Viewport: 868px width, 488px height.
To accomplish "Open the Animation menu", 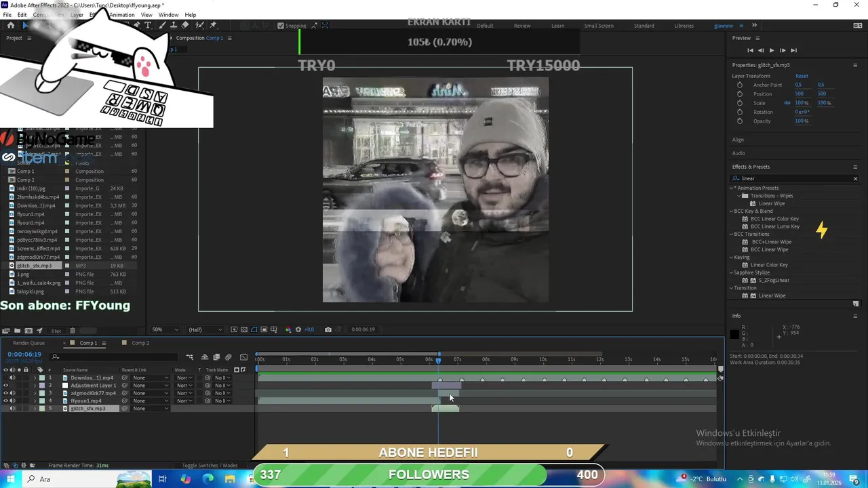I will click(122, 15).
